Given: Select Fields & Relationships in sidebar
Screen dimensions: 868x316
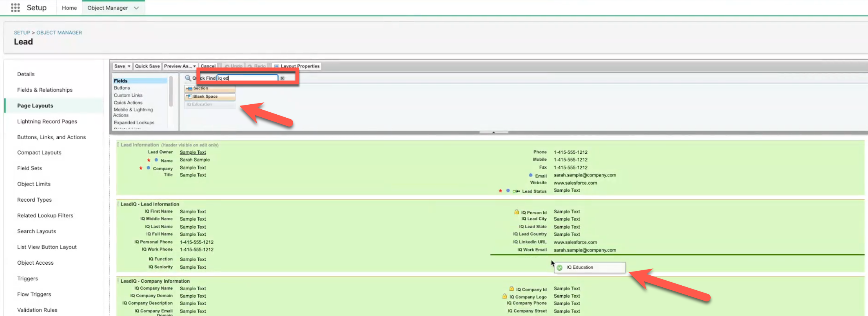Looking at the screenshot, I should (45, 90).
